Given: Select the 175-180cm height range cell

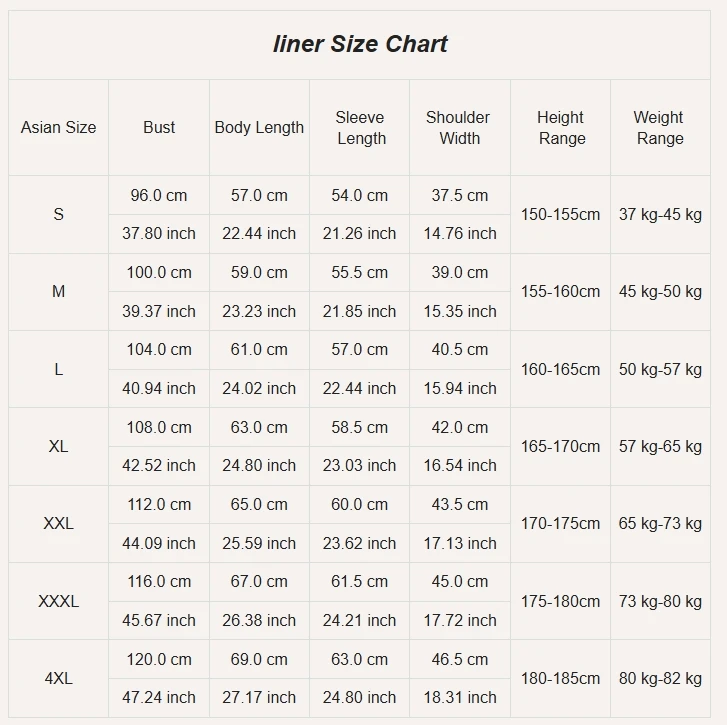Looking at the screenshot, I should pos(561,601).
